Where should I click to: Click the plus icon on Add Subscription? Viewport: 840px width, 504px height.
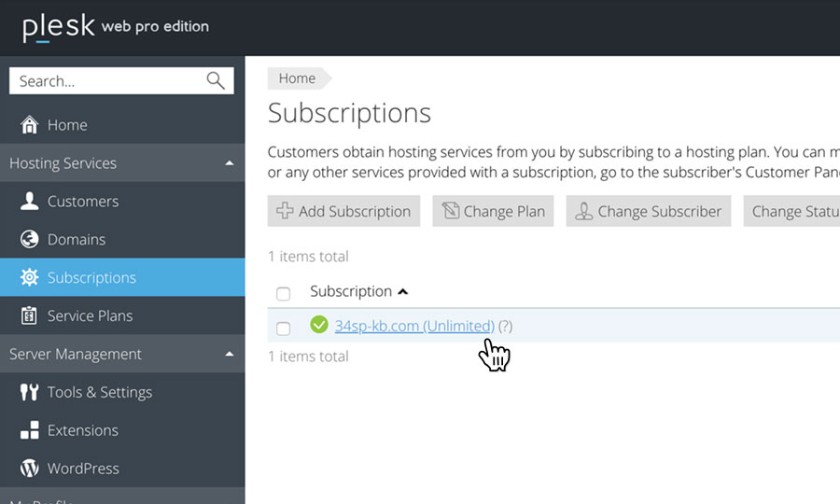click(285, 211)
